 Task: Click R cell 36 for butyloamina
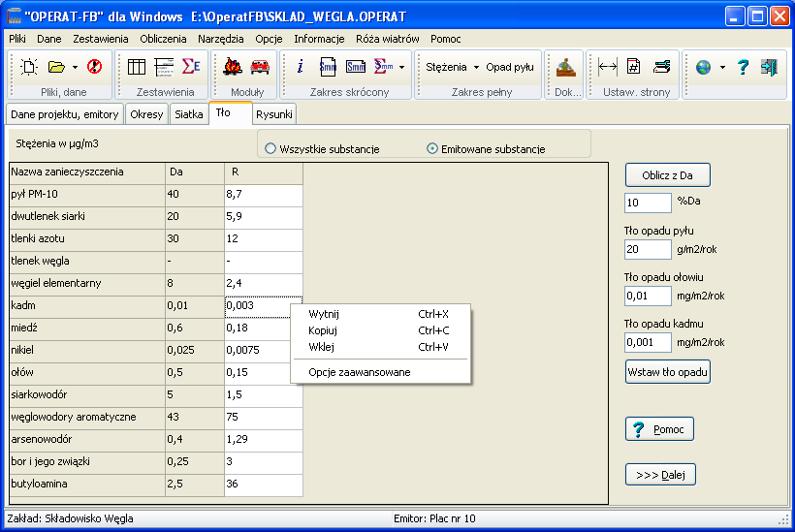tap(264, 485)
